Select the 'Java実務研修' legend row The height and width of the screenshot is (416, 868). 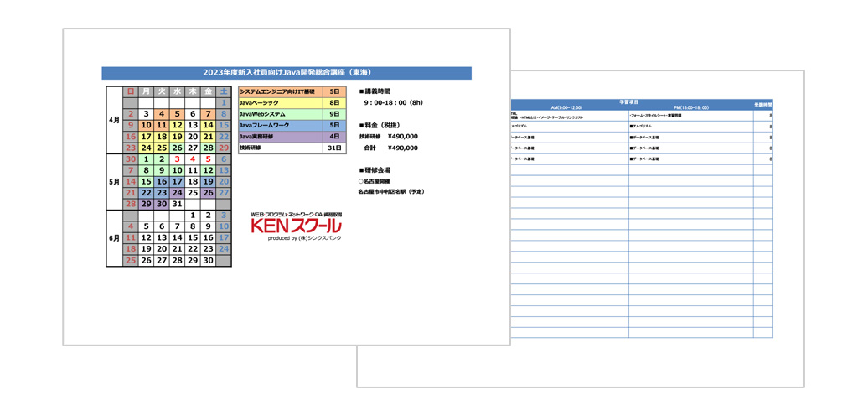pos(292,137)
